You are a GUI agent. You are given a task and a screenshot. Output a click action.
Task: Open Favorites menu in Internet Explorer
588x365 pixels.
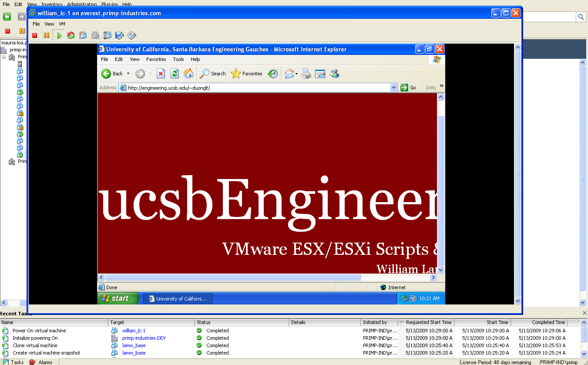[156, 59]
